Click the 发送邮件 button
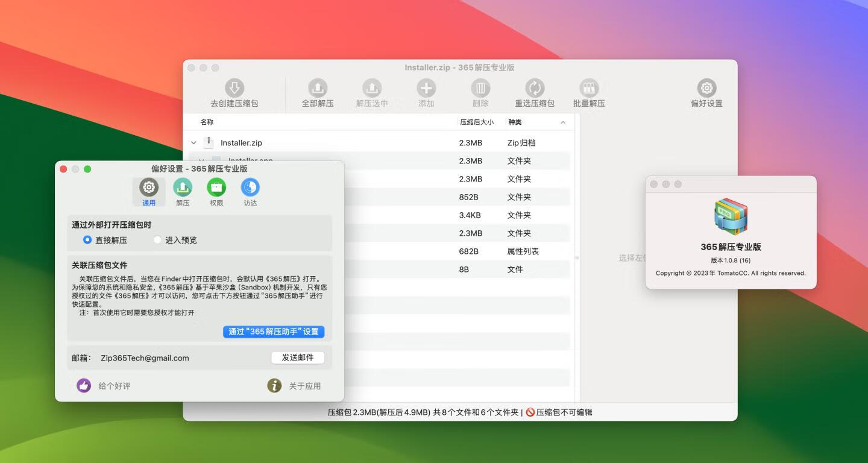This screenshot has height=463, width=868. pos(298,357)
